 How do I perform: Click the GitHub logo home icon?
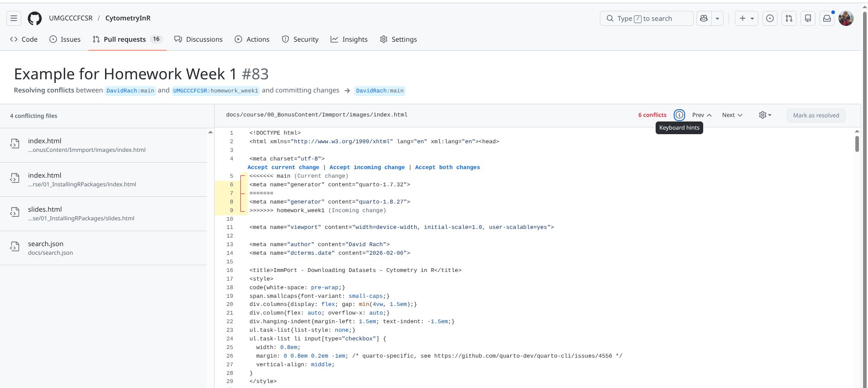click(x=35, y=18)
